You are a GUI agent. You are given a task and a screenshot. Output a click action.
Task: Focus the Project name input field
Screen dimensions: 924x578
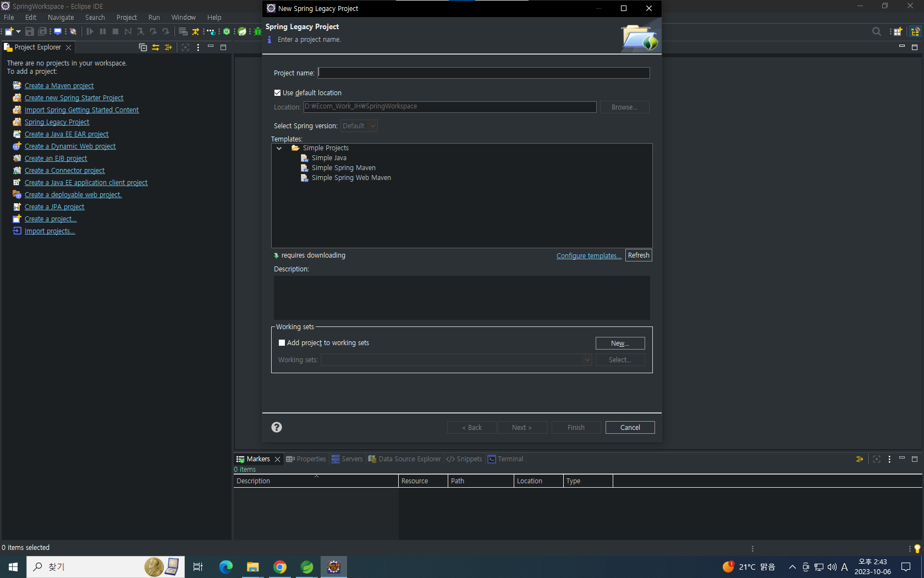pos(484,73)
